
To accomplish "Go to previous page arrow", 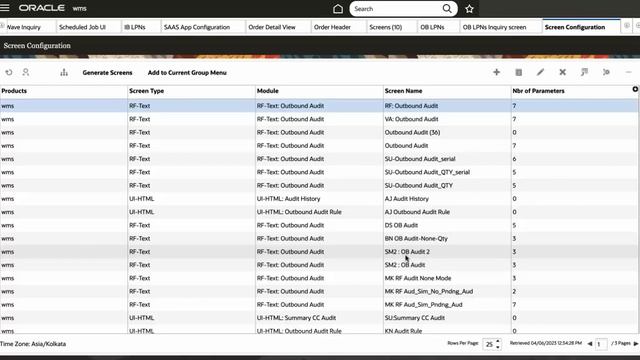I will (589, 344).
